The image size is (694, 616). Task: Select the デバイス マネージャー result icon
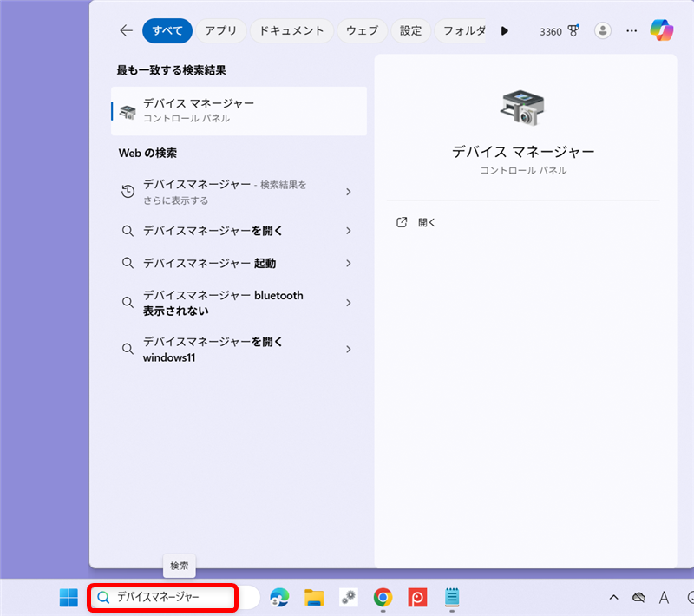pos(128,111)
